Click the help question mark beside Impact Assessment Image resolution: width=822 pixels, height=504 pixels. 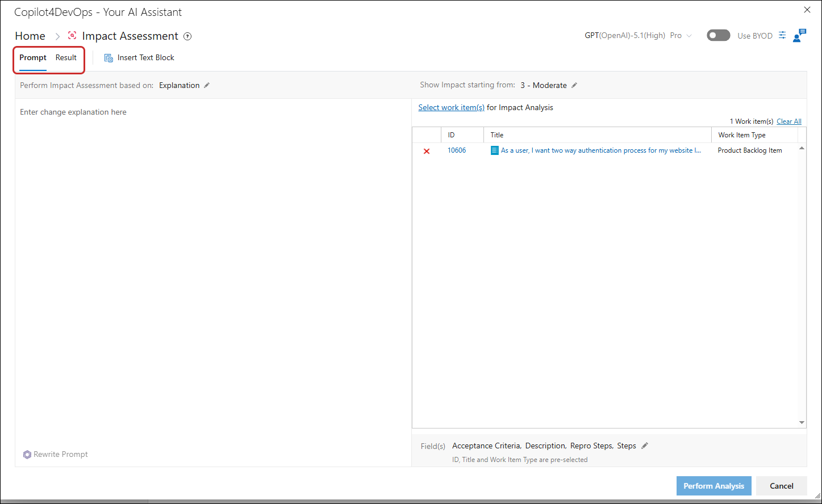click(187, 36)
